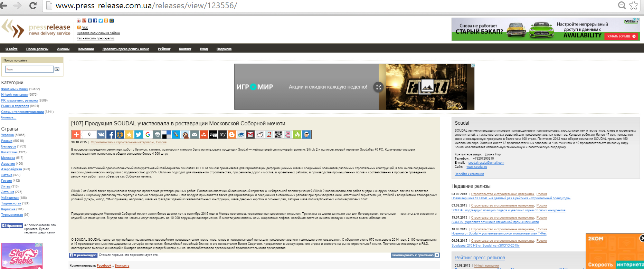Share the article using the Google icon
This screenshot has width=644, height=269.
[x=148, y=134]
